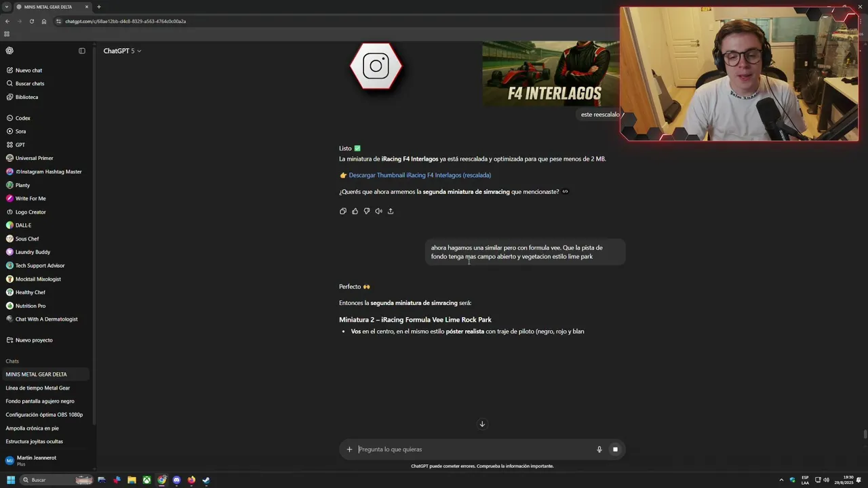Click the ChatGPT logo icon in the sidebar

coord(9,51)
